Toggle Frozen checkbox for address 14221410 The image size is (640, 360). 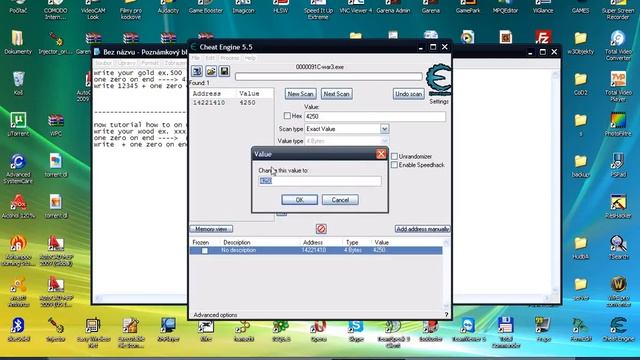204,250
